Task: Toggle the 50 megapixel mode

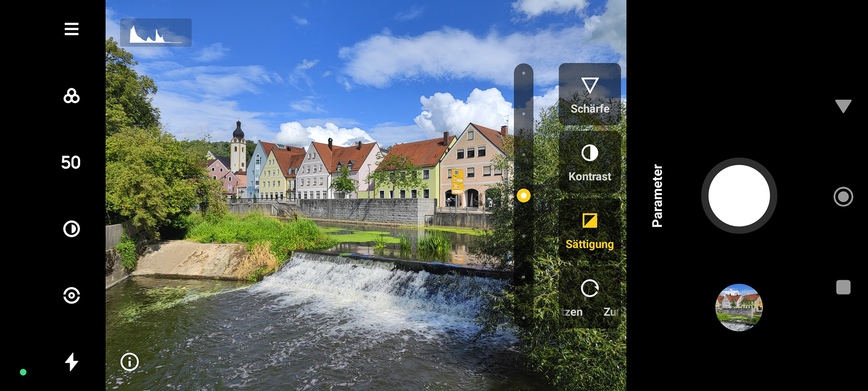Action: (x=71, y=162)
